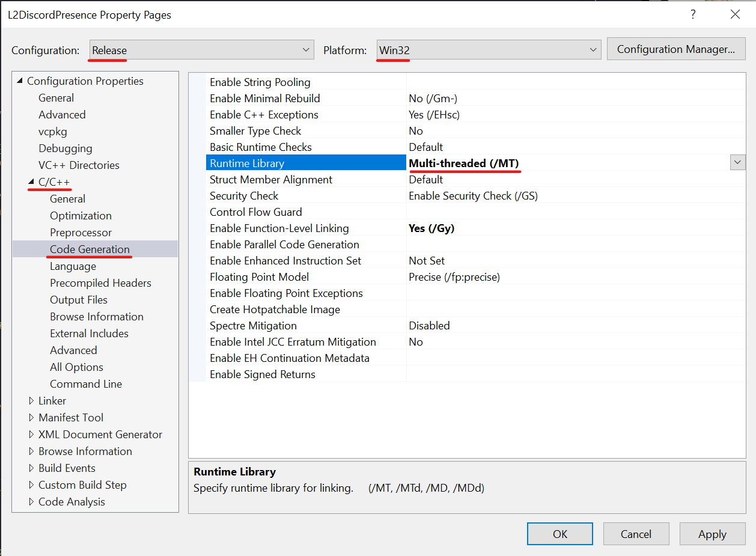Select the Preprocessor tree item
This screenshot has width=756, height=556.
tap(81, 233)
